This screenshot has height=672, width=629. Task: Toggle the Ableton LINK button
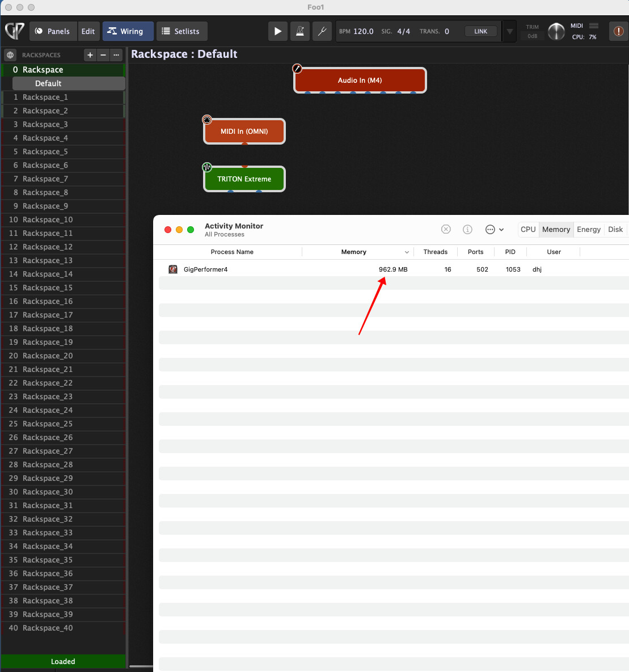(x=480, y=31)
